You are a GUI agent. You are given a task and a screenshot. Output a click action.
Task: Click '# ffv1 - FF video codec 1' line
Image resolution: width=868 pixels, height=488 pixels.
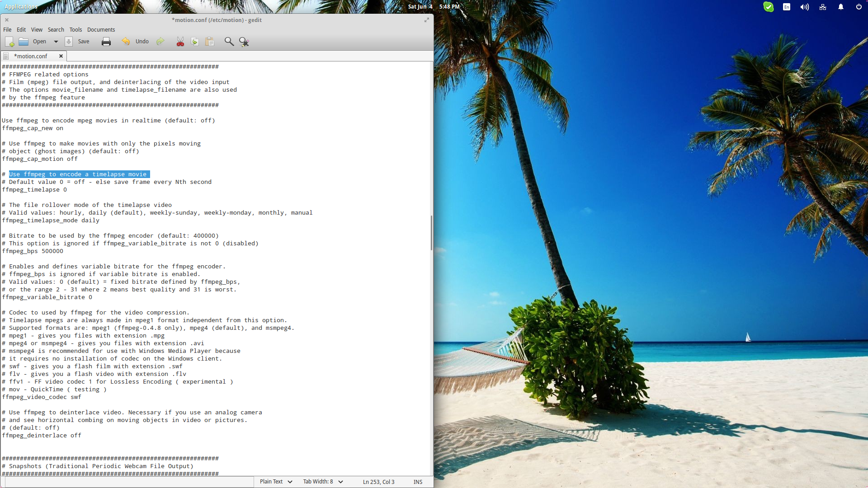(x=118, y=382)
